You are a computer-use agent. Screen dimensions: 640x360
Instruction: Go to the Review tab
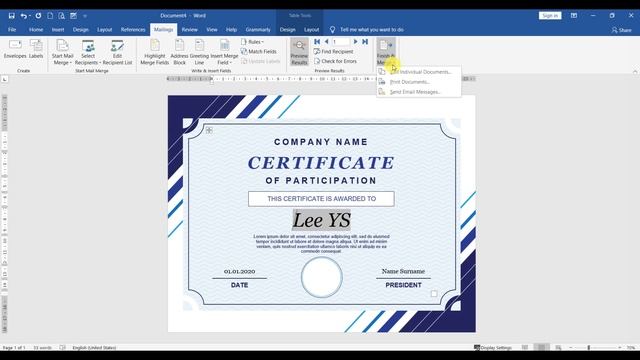pos(189,29)
